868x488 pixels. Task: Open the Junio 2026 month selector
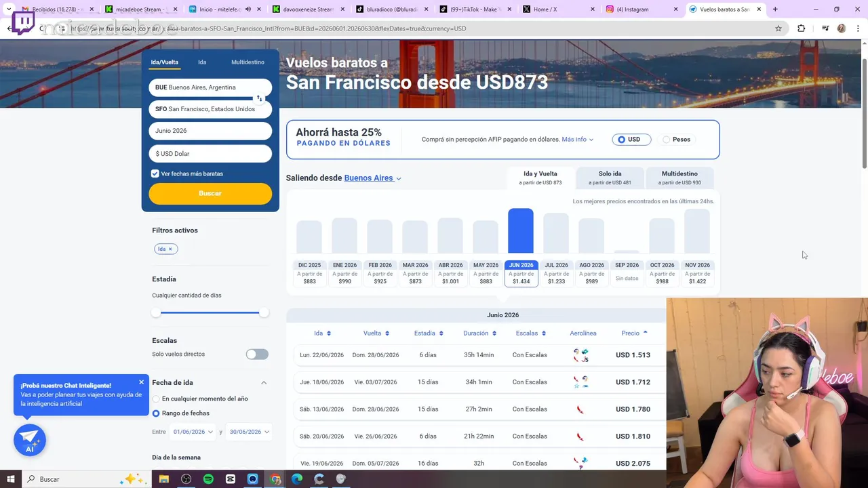210,131
